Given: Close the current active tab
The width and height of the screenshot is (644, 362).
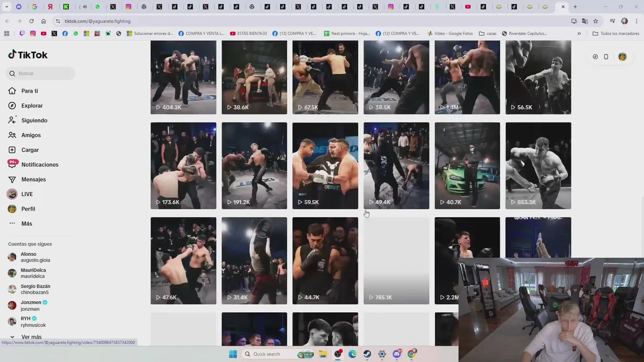Looking at the screenshot, I should (563, 7).
